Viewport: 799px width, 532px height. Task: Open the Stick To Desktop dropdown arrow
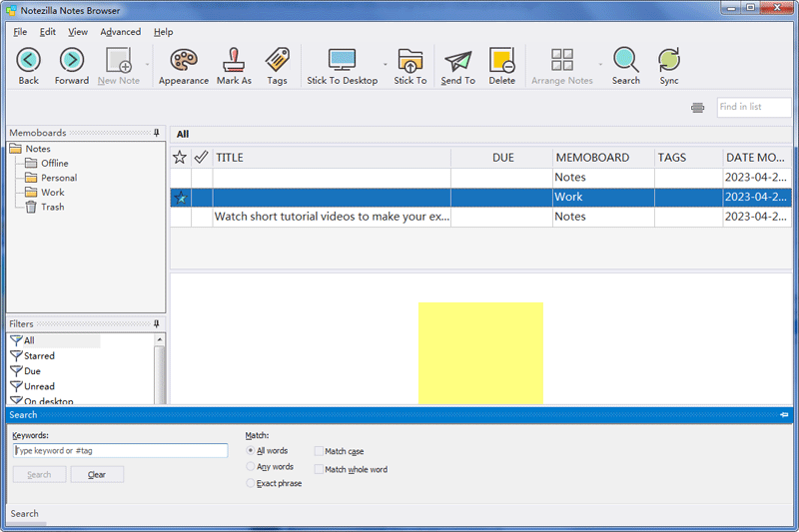[x=386, y=64]
